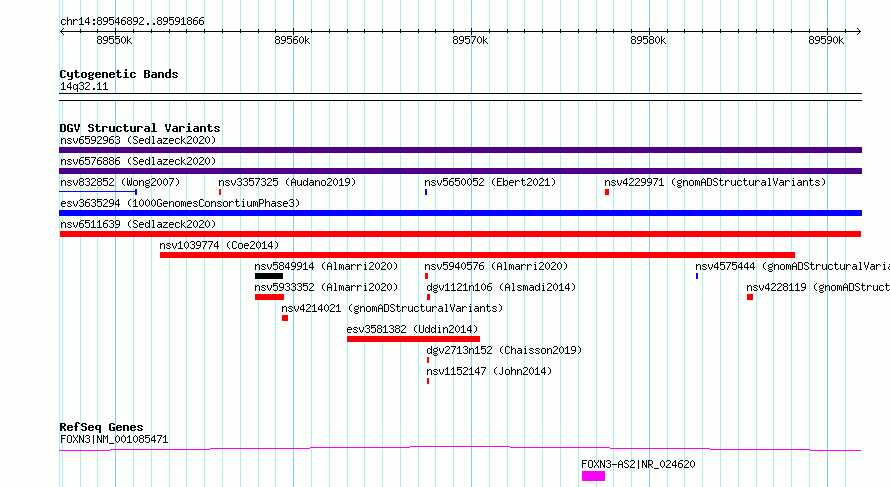Click the 89560k ruler tick label
This screenshot has width=890, height=487.
(292, 40)
